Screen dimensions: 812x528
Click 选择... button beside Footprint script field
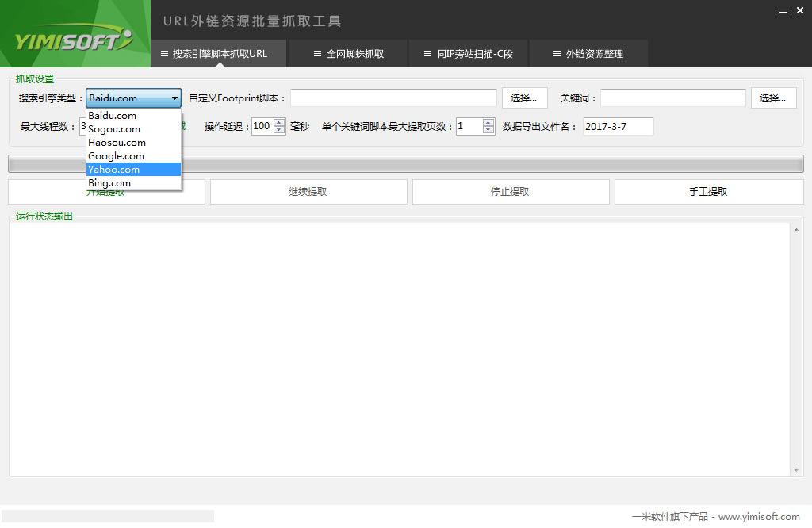524,98
